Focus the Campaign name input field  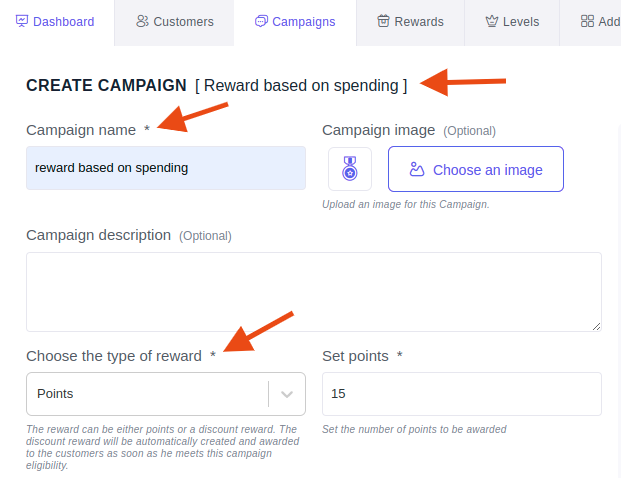pyautogui.click(x=166, y=168)
